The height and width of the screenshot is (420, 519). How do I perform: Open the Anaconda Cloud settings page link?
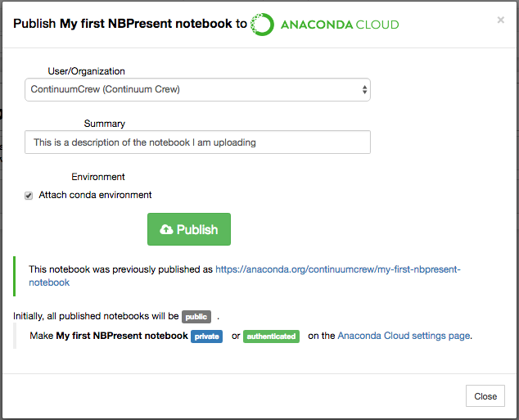[404, 336]
